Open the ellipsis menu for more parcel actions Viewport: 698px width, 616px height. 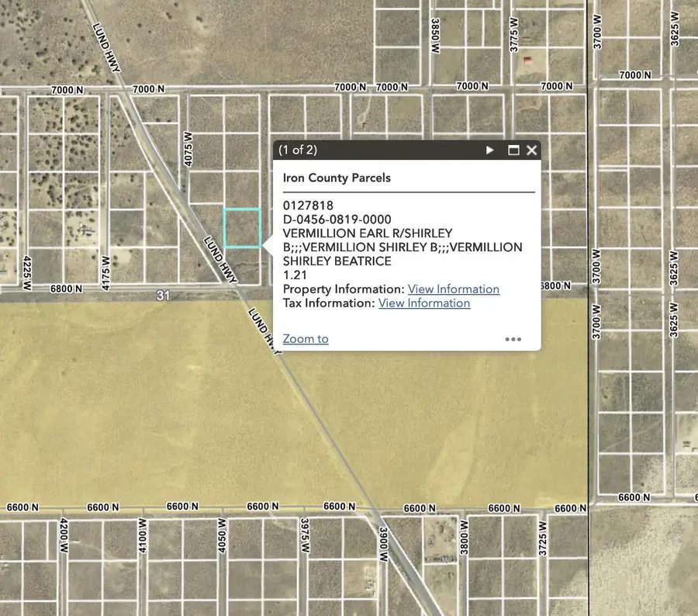click(x=513, y=339)
